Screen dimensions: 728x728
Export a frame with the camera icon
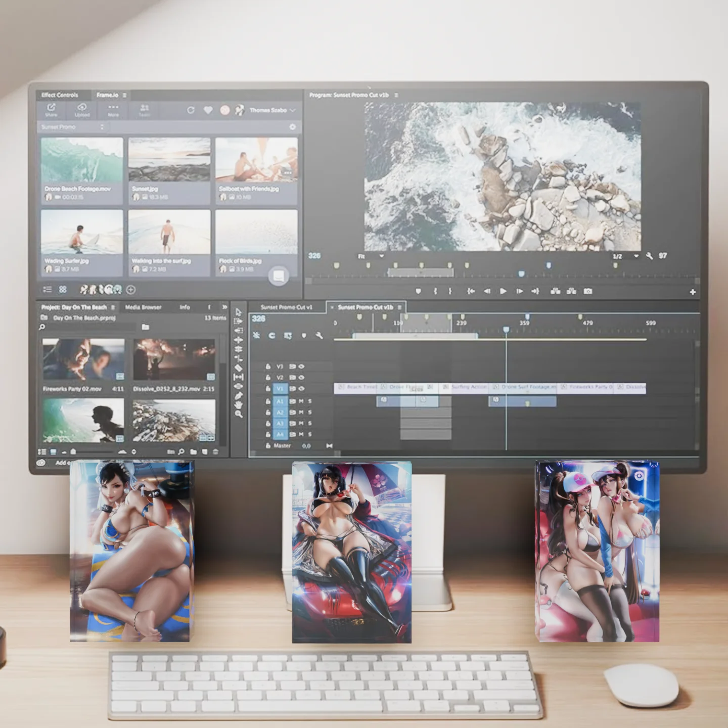pyautogui.click(x=588, y=291)
